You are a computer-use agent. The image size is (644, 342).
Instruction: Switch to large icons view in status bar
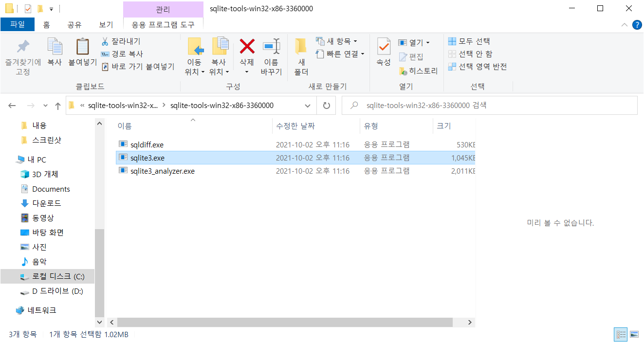click(x=634, y=335)
